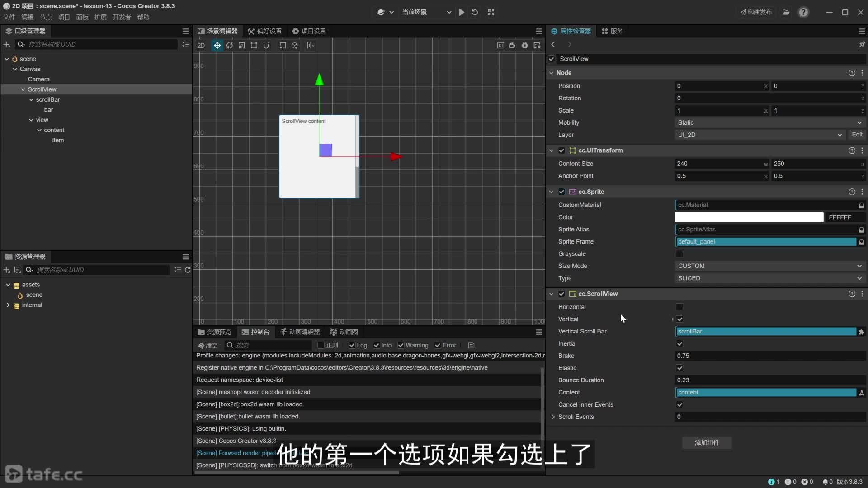Open cc.ScrollView component options menu
Viewport: 868px width, 488px height.
coord(862,294)
